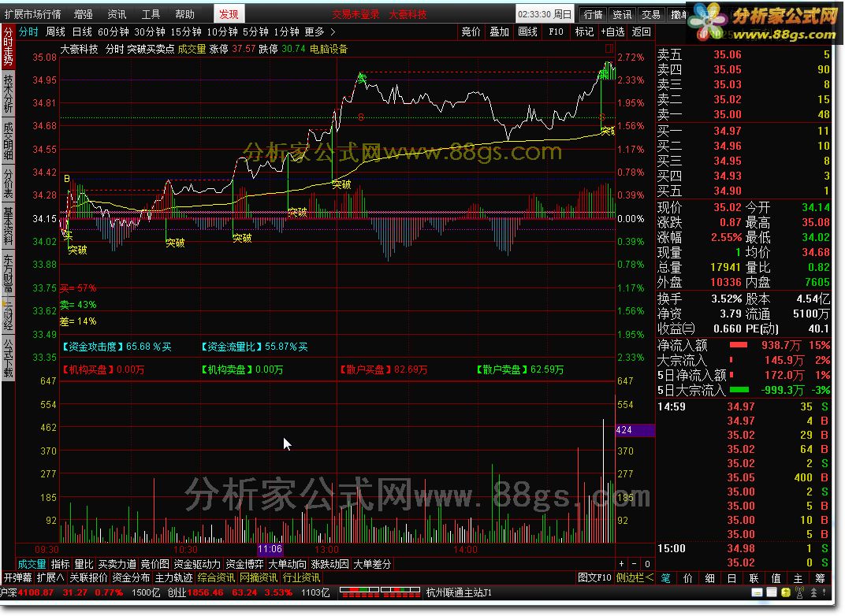Select the 竞价图 indicator tab
The width and height of the screenshot is (845, 616).
pos(154,564)
